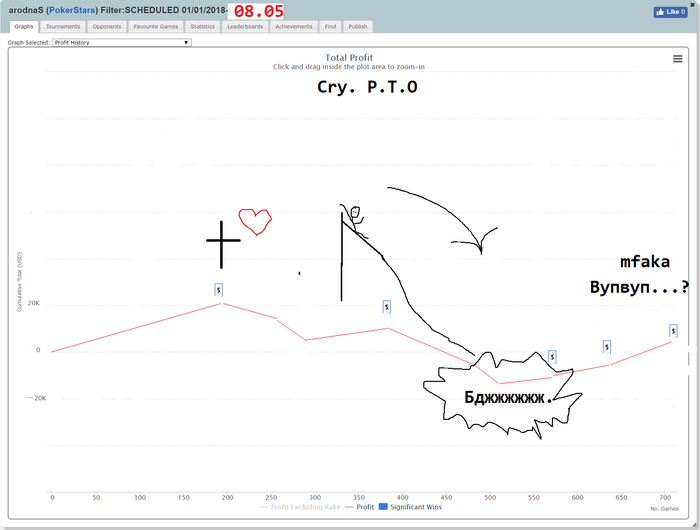Click the Facebook Like button
Image resolution: width=700 pixels, height=530 pixels.
[x=671, y=12]
